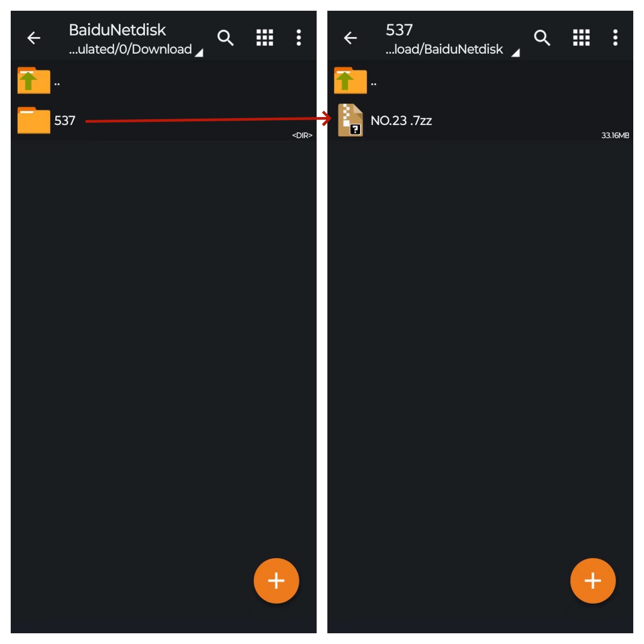Tap the 537 title in right header
Image resolution: width=644 pixels, height=644 pixels.
coord(399,30)
